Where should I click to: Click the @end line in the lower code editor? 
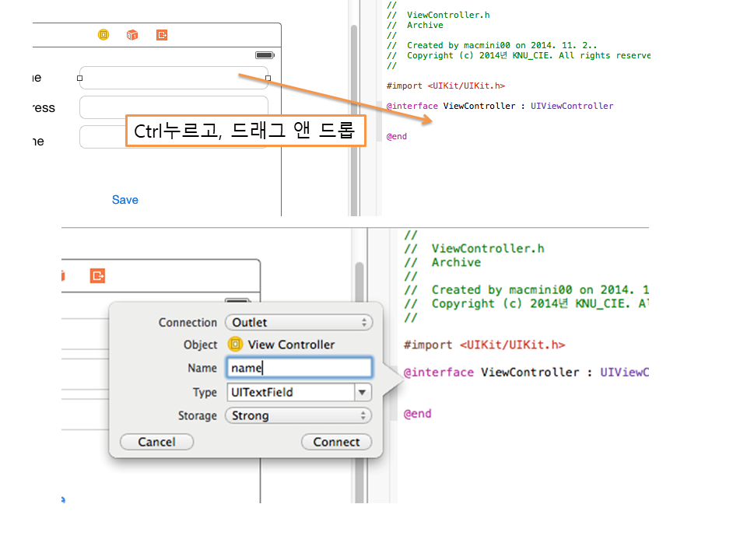pos(417,414)
